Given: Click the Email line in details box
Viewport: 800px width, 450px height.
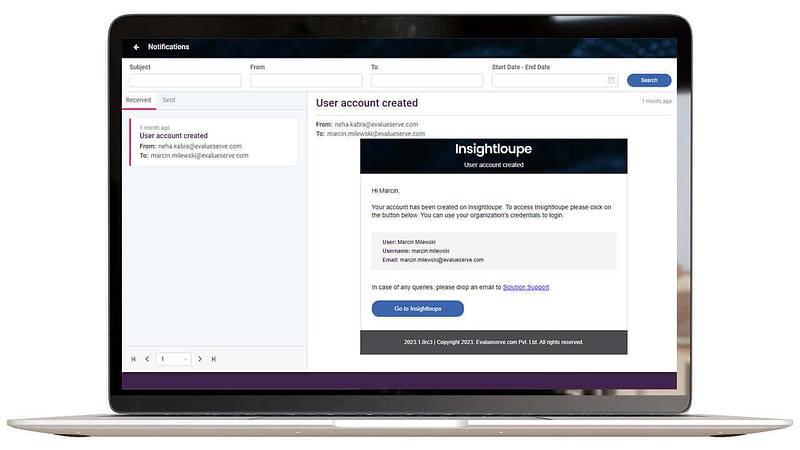Looking at the screenshot, I should coord(433,260).
